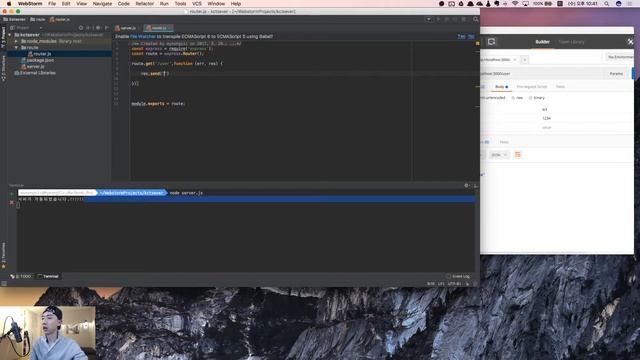Select the Builder tab in Postman
Screen dimensions: 640x360
click(x=542, y=42)
